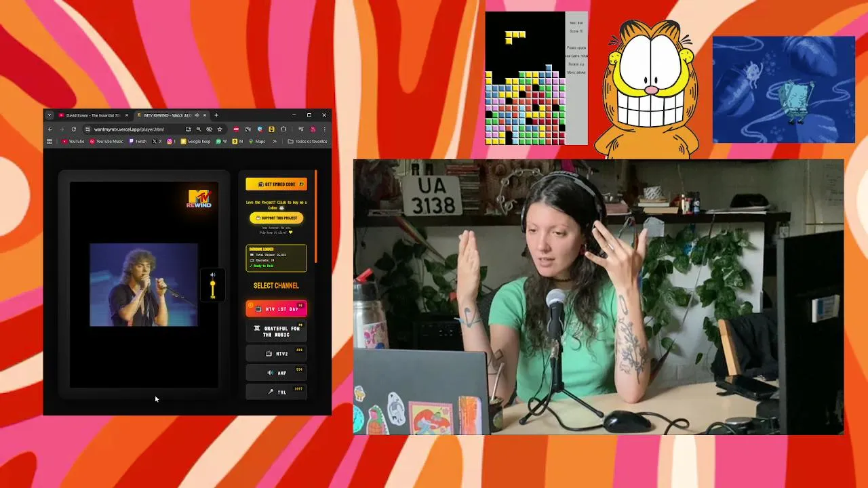Bookmark this page with the star

coord(220,129)
